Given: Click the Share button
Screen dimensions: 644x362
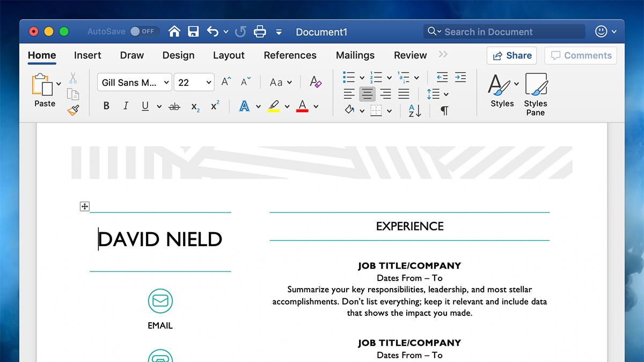Looking at the screenshot, I should 512,55.
